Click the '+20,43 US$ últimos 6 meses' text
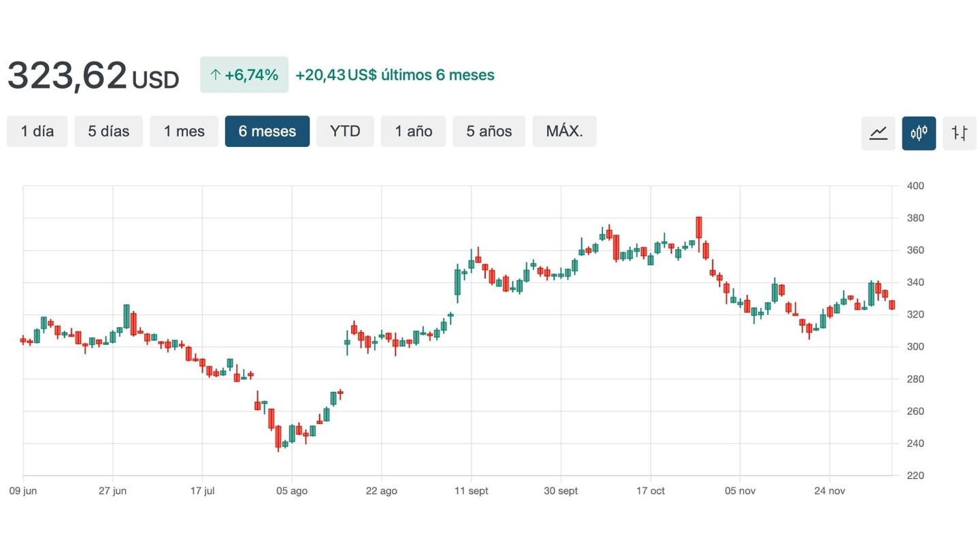Viewport: 980px width, 551px height. [x=395, y=75]
